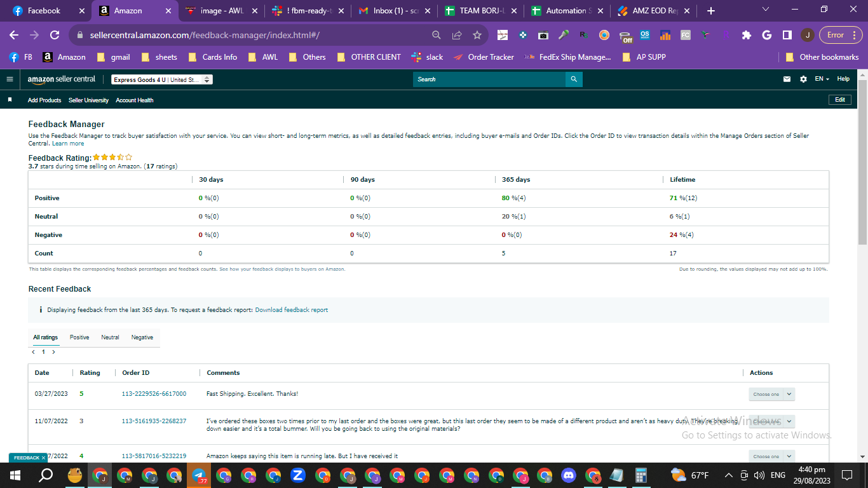Screen dimensions: 868x488
Task: Show hidden system tray icons chevron
Action: 728,475
